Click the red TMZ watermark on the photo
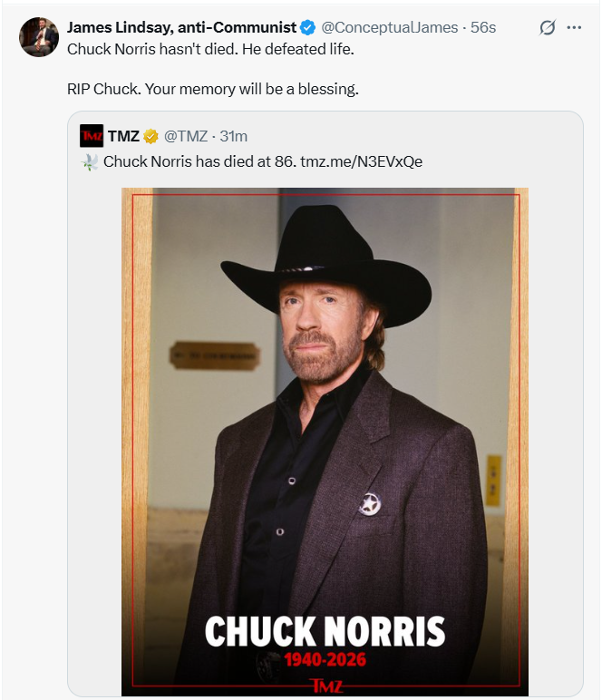The height and width of the screenshot is (700, 602). (326, 686)
